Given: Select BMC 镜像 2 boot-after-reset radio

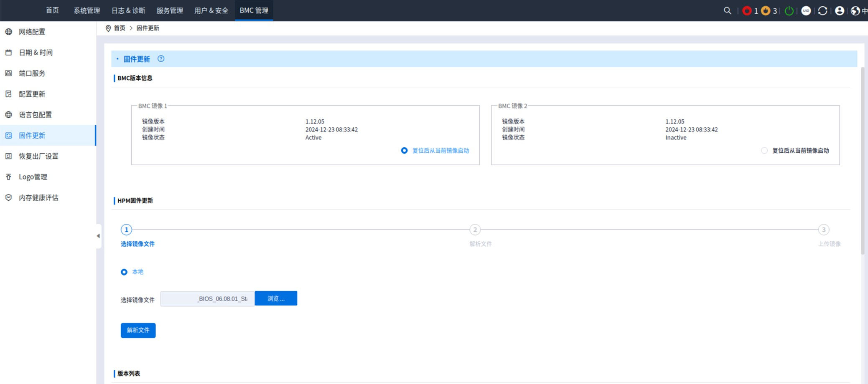Looking at the screenshot, I should [x=764, y=151].
